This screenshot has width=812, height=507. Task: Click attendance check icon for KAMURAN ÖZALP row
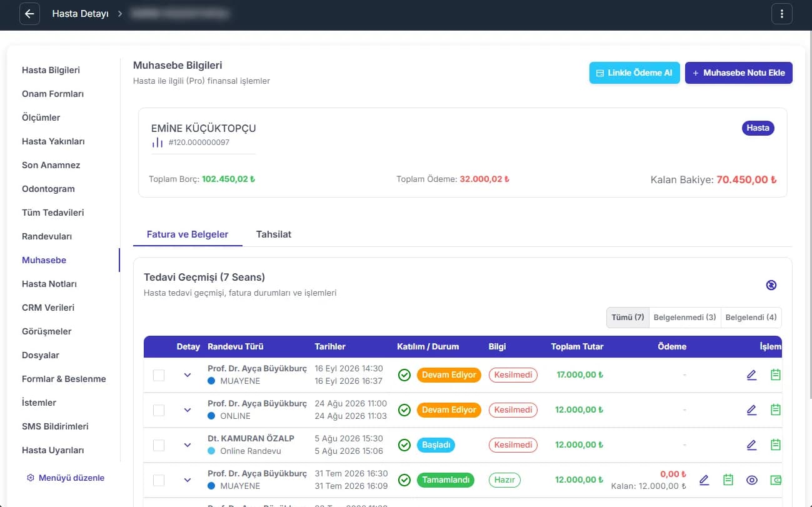click(404, 445)
